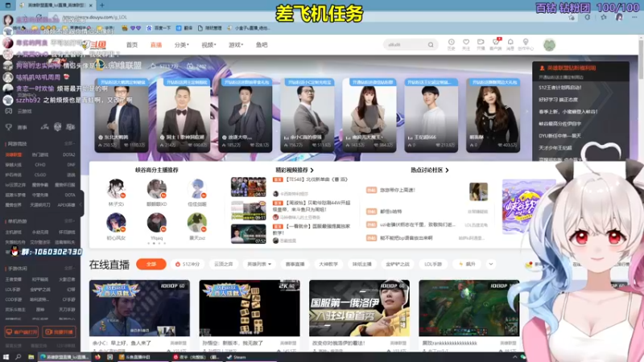
Task: Open video 【TES48】北伐新单曲
Action: [316, 179]
